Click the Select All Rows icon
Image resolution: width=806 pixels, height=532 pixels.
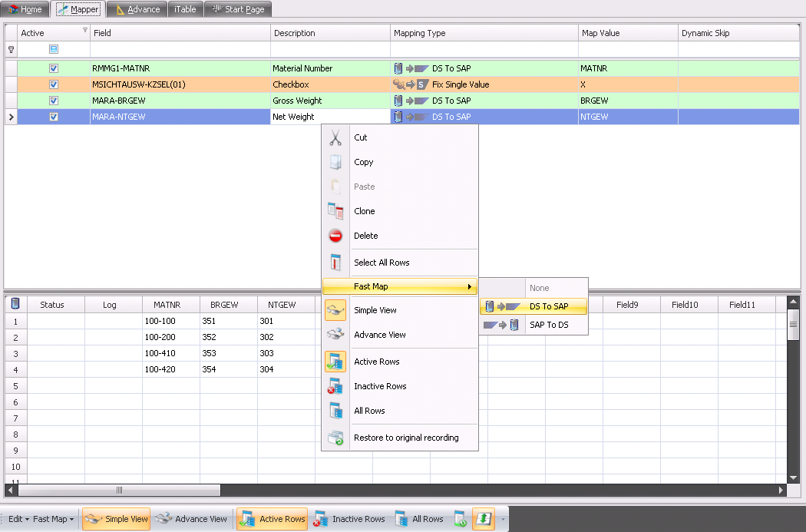335,262
